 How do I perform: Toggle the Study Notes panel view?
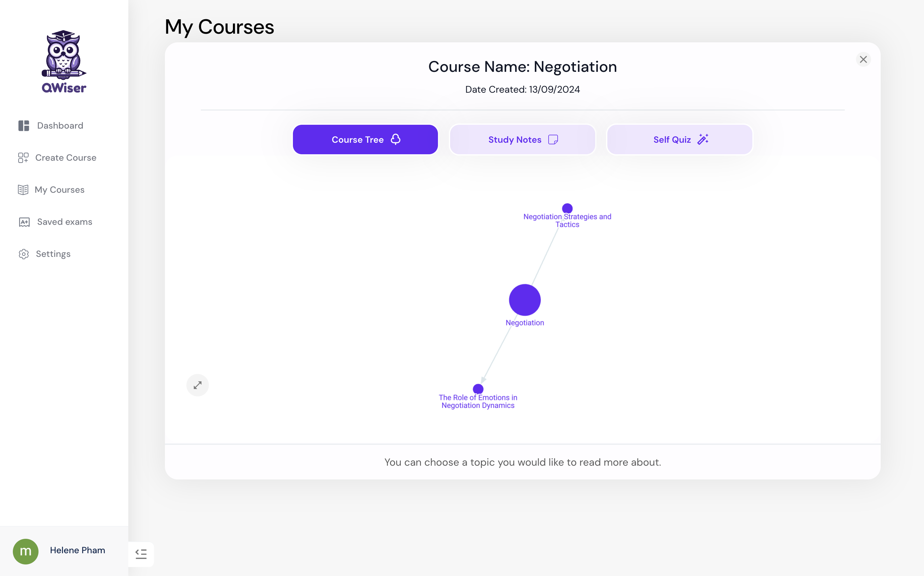click(x=522, y=140)
